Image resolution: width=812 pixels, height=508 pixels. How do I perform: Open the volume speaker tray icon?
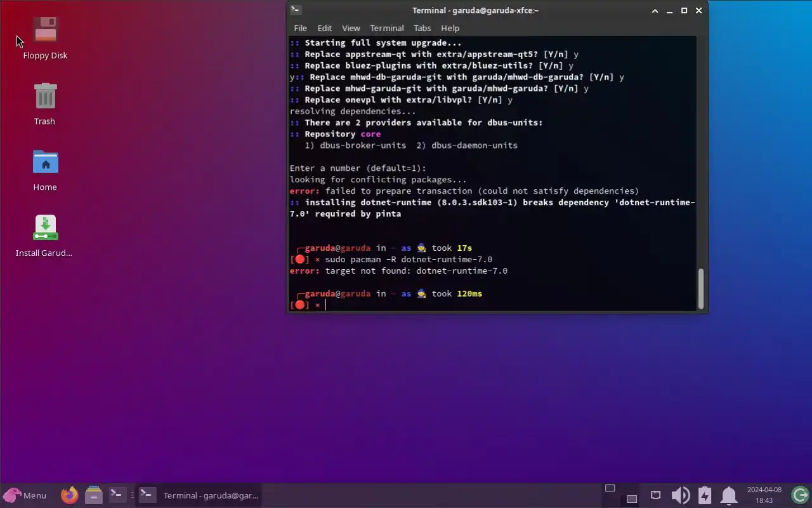[x=680, y=495]
